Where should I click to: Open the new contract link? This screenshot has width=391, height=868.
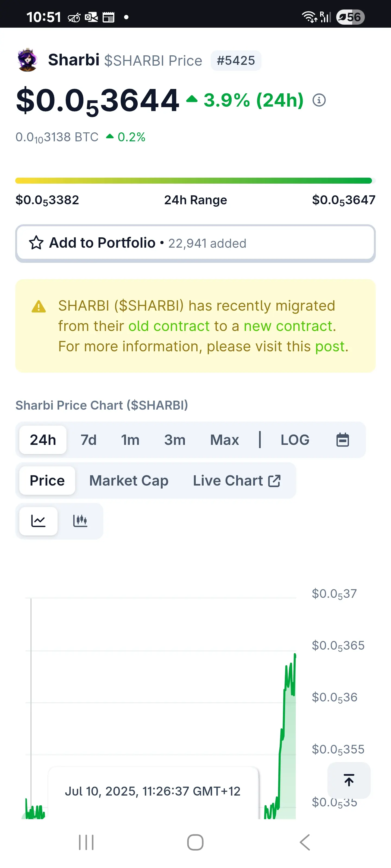click(288, 326)
